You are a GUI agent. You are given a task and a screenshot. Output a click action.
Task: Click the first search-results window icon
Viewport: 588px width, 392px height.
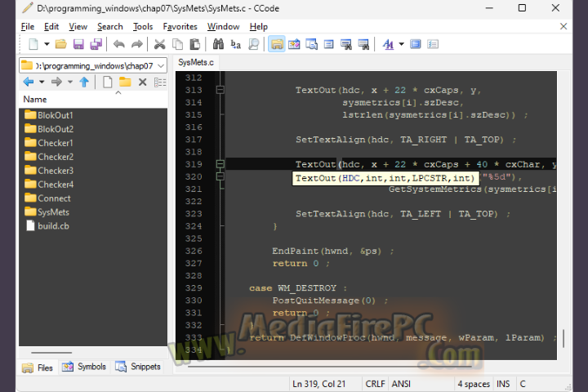pyautogui.click(x=346, y=44)
